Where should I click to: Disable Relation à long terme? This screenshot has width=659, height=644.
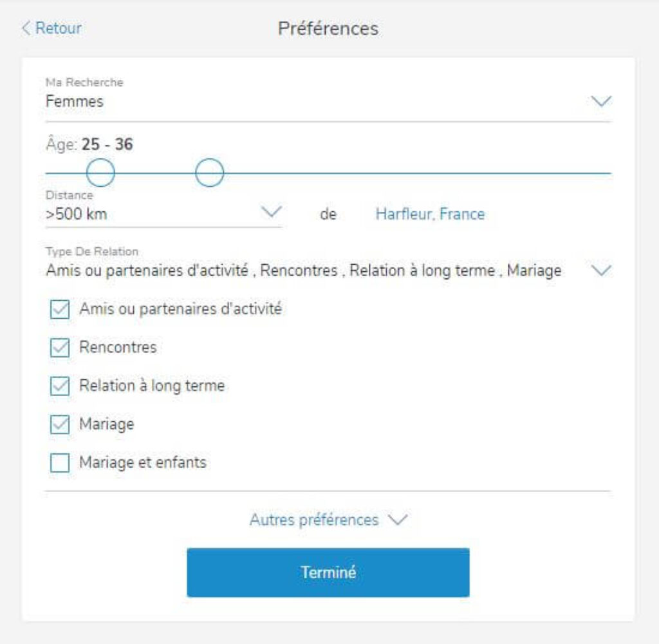(61, 384)
